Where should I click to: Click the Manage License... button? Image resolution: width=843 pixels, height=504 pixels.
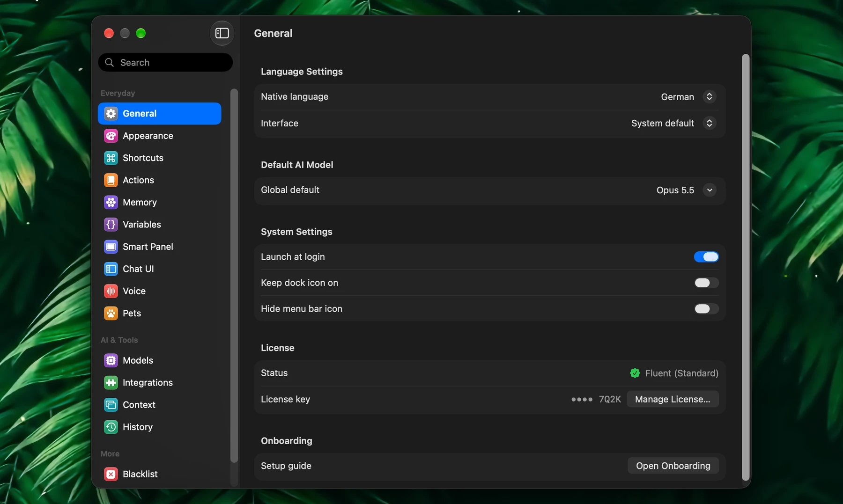pos(673,399)
